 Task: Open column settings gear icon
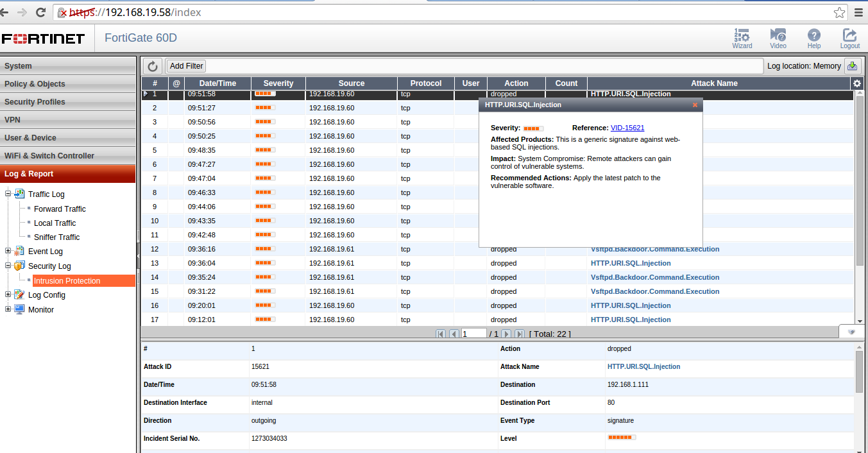point(856,83)
